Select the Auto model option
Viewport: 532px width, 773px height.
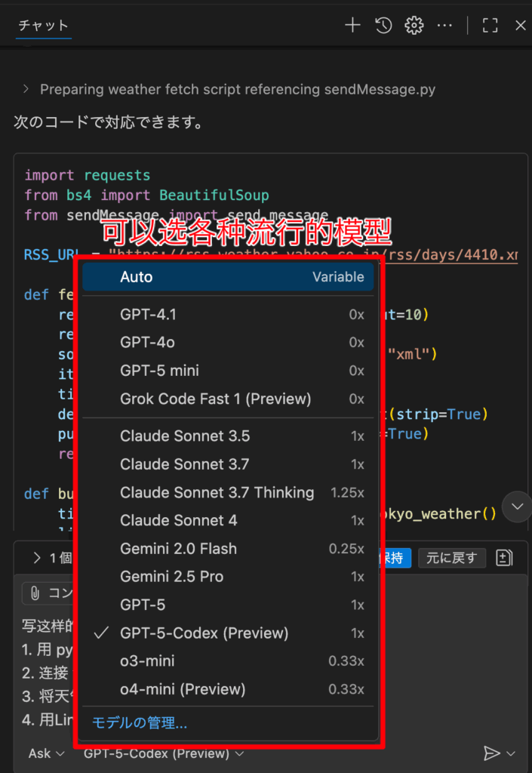click(228, 276)
